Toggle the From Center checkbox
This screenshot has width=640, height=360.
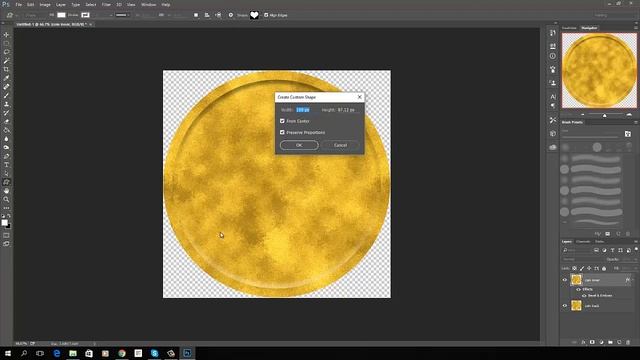click(282, 121)
